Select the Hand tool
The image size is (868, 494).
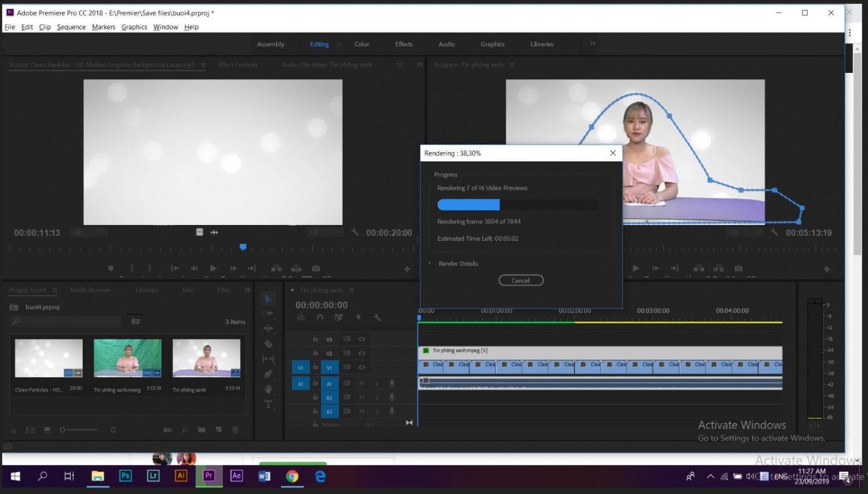(268, 389)
